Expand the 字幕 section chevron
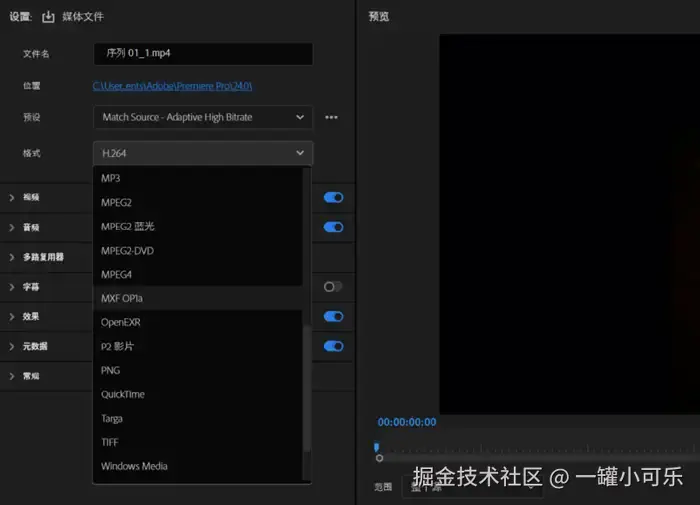This screenshot has width=700, height=505. point(12,287)
